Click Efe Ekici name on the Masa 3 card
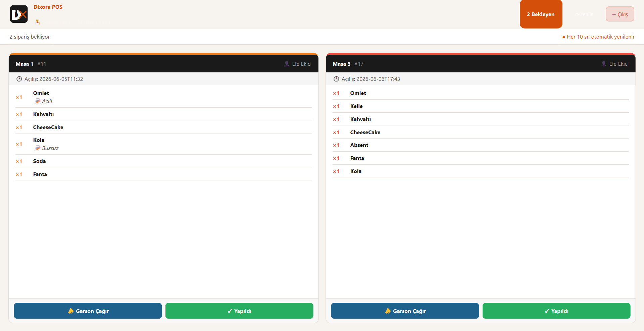This screenshot has height=331, width=644. (619, 64)
